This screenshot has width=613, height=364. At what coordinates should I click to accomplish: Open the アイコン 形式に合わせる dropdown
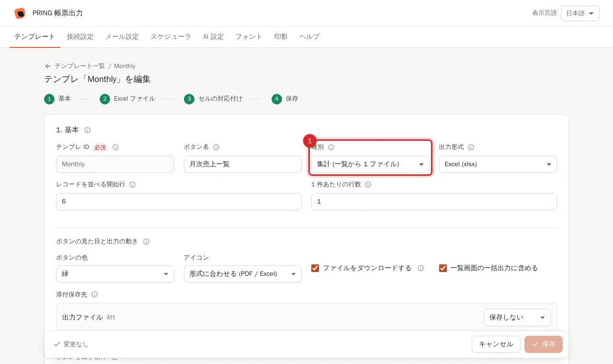point(243,274)
